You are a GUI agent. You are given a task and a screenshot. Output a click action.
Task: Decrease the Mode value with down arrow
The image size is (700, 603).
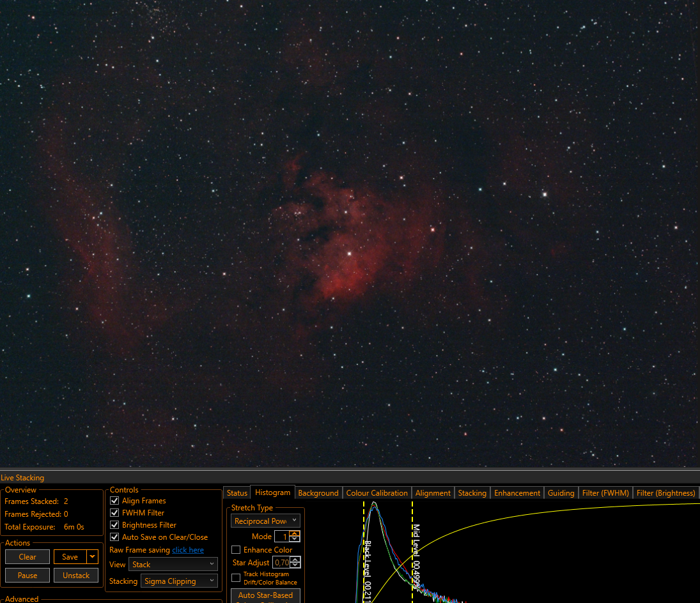(295, 538)
